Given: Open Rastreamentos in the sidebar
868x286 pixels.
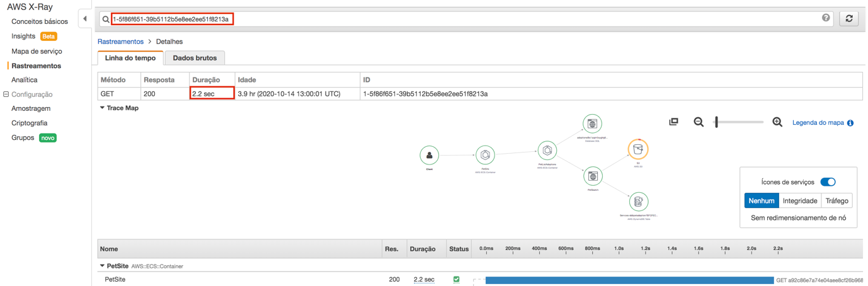Looking at the screenshot, I should 37,66.
